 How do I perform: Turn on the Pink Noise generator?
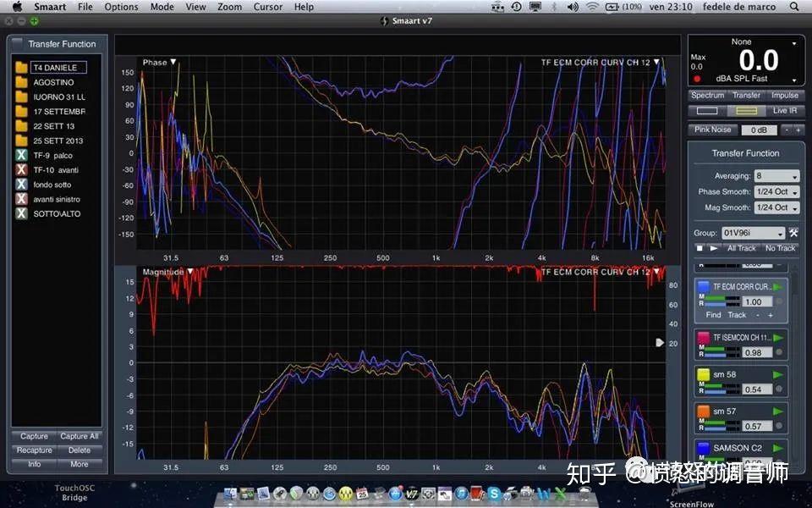coord(712,130)
